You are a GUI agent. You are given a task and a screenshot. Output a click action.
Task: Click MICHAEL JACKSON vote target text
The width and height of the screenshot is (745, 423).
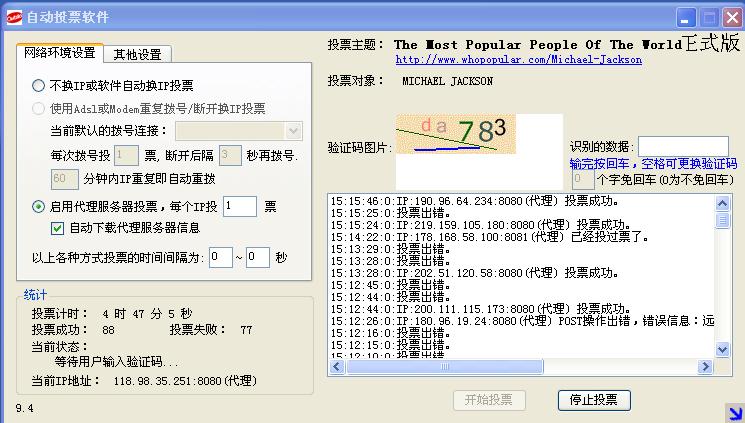pos(448,81)
